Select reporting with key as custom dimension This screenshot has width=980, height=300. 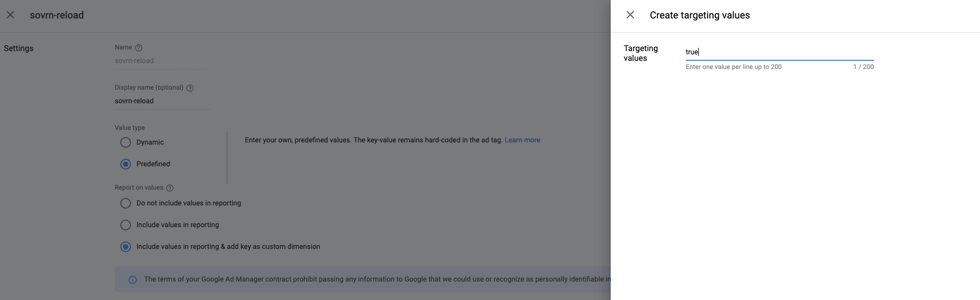click(126, 247)
